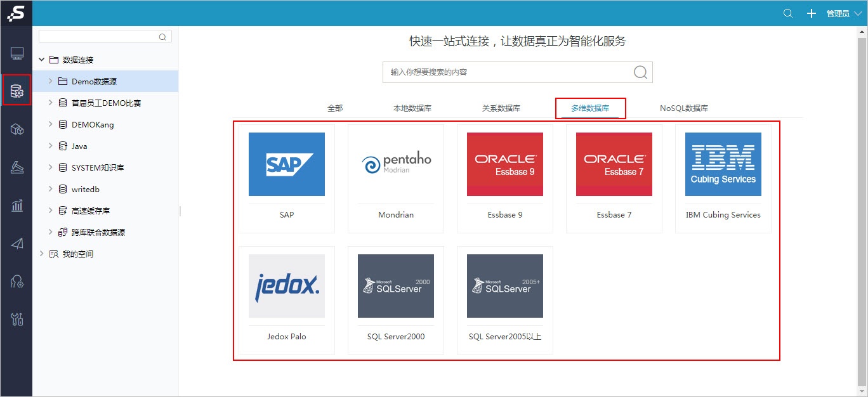Open the headset-gear operations sidebar icon
868x397 pixels.
[17, 281]
